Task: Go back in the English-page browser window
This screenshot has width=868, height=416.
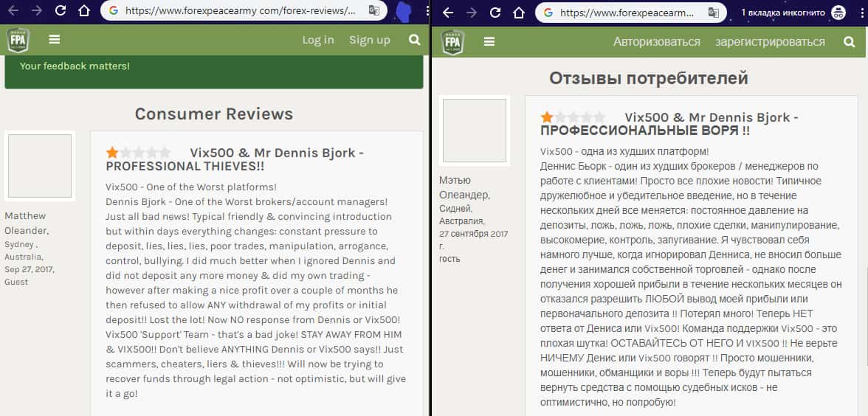Action: pyautogui.click(x=13, y=10)
